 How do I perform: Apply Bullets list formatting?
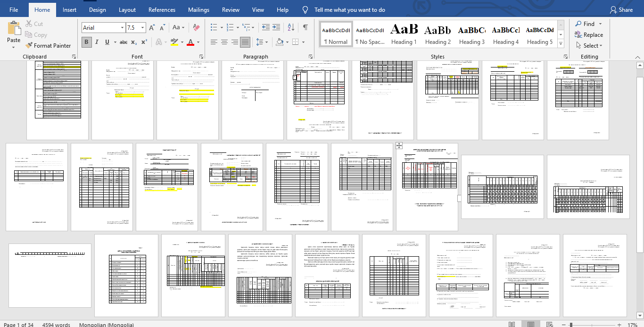(x=214, y=27)
